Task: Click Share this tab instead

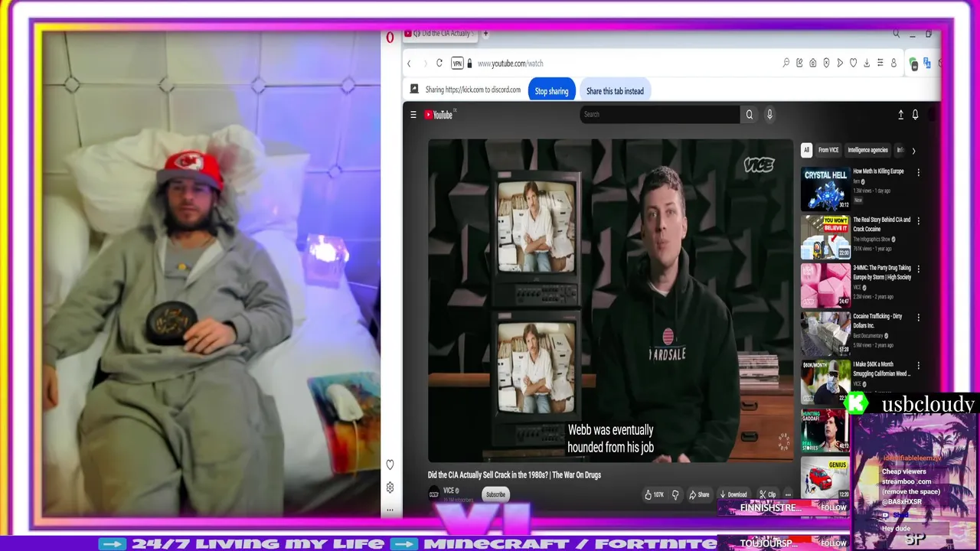Action: click(x=615, y=91)
